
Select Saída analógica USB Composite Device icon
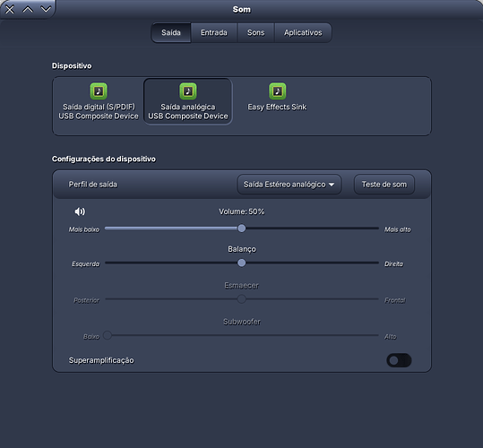[x=188, y=91]
